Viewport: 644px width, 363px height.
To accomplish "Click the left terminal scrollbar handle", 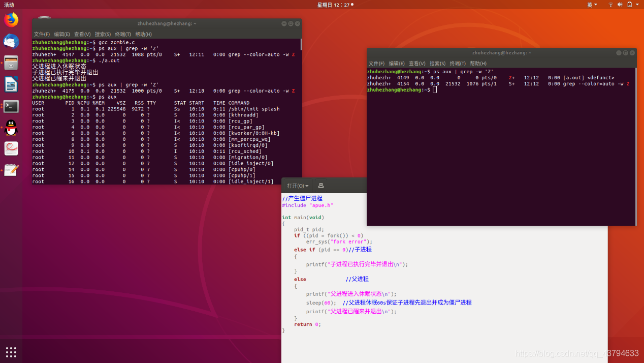I will point(301,44).
